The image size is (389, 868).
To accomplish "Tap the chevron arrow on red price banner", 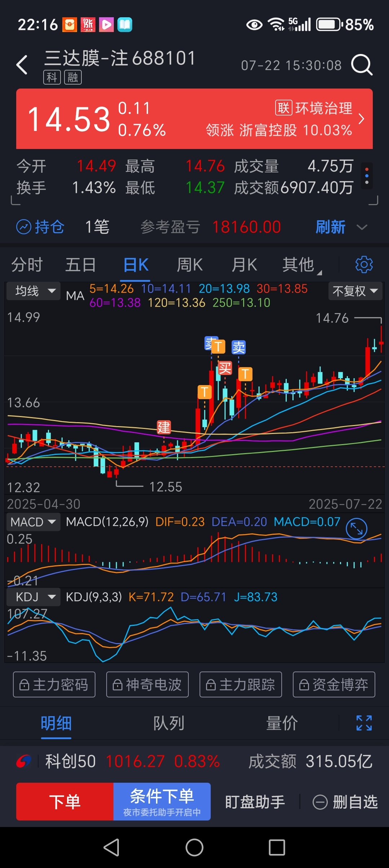I will (x=362, y=119).
